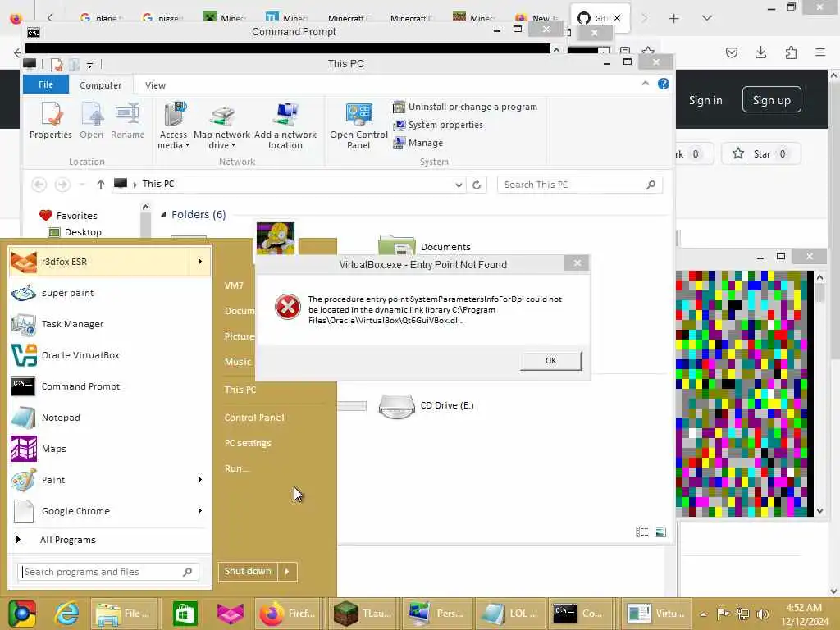Open Shut down options arrow
840x630 pixels.
(x=287, y=571)
